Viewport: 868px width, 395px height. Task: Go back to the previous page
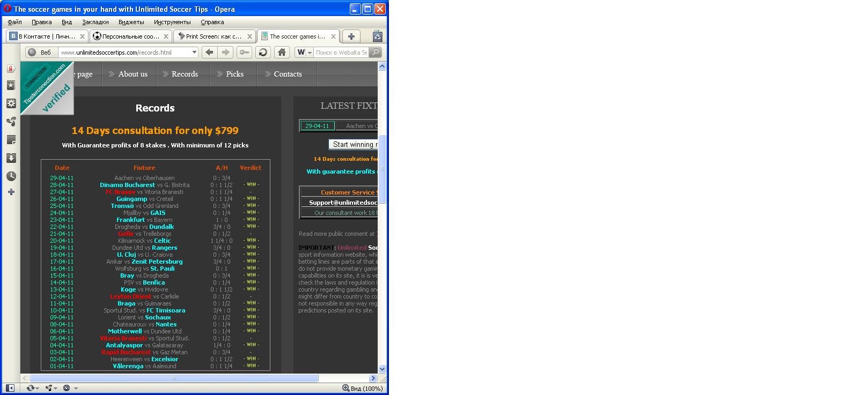click(x=209, y=52)
